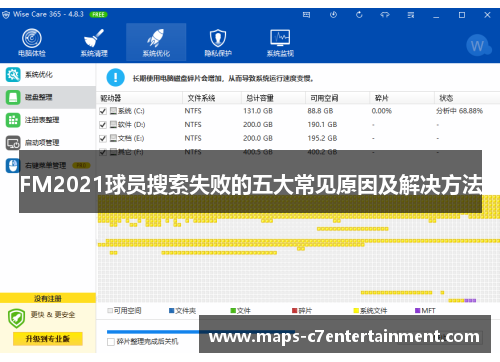The image size is (500, 362).
Task: Click the green grid icon beside 注册表整理
Action: 13,120
